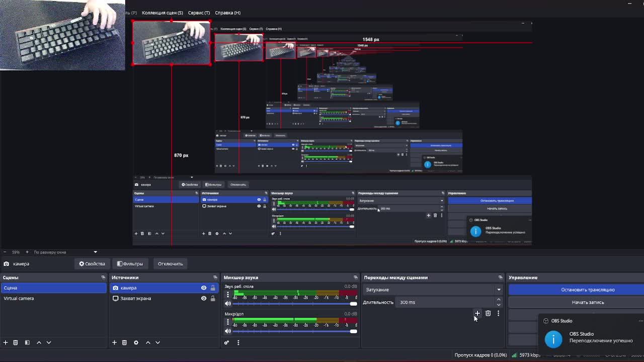Toggle lock on камера source

213,288
